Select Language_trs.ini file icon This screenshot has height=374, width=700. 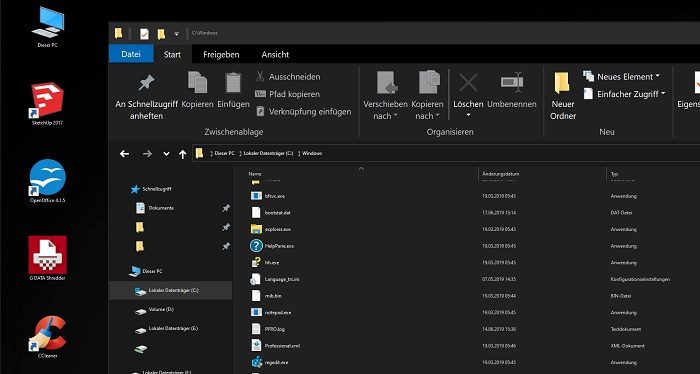click(255, 279)
